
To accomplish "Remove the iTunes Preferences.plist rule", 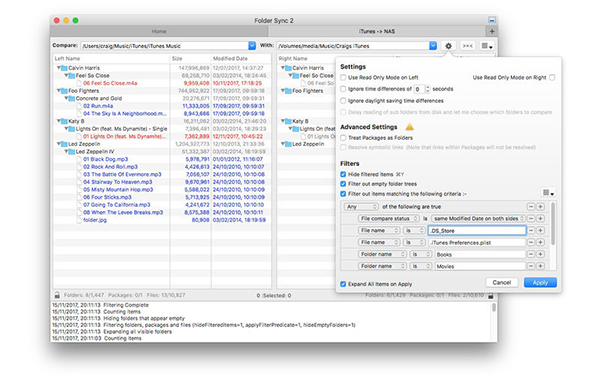I will coord(531,242).
